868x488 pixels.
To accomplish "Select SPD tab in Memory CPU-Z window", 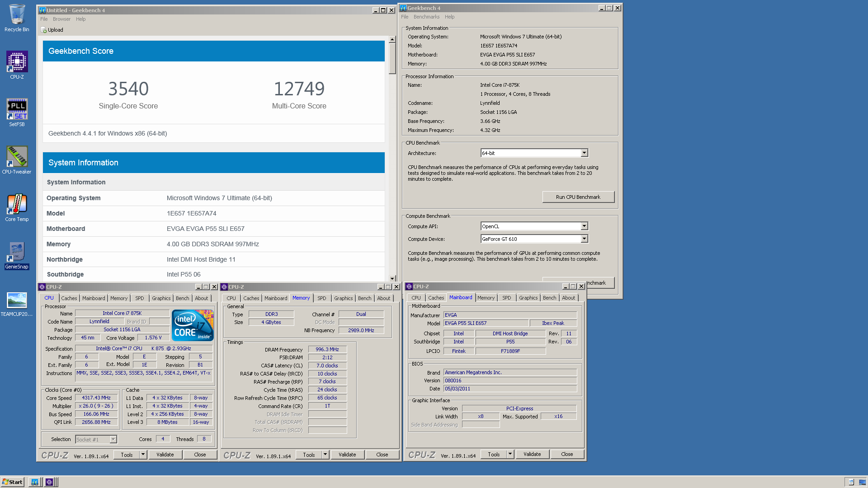I will [322, 298].
